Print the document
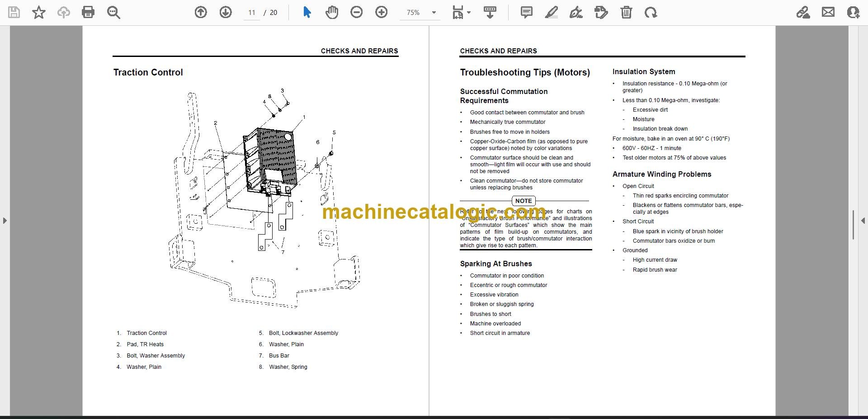 (88, 12)
